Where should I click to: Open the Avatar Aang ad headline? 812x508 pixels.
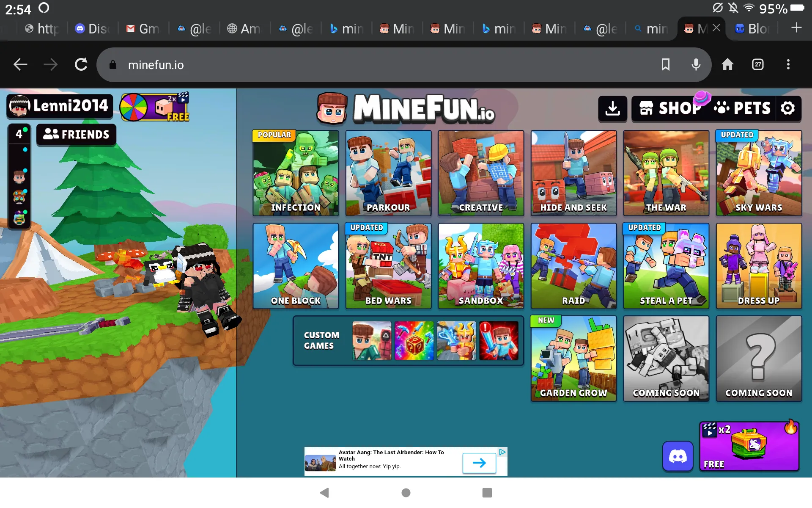(391, 456)
